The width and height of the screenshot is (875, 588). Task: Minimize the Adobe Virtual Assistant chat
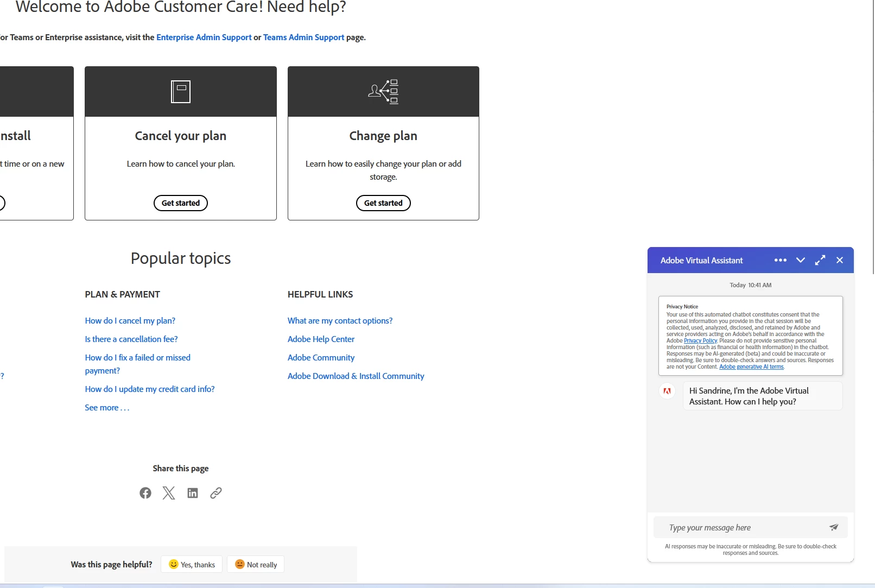pos(800,260)
